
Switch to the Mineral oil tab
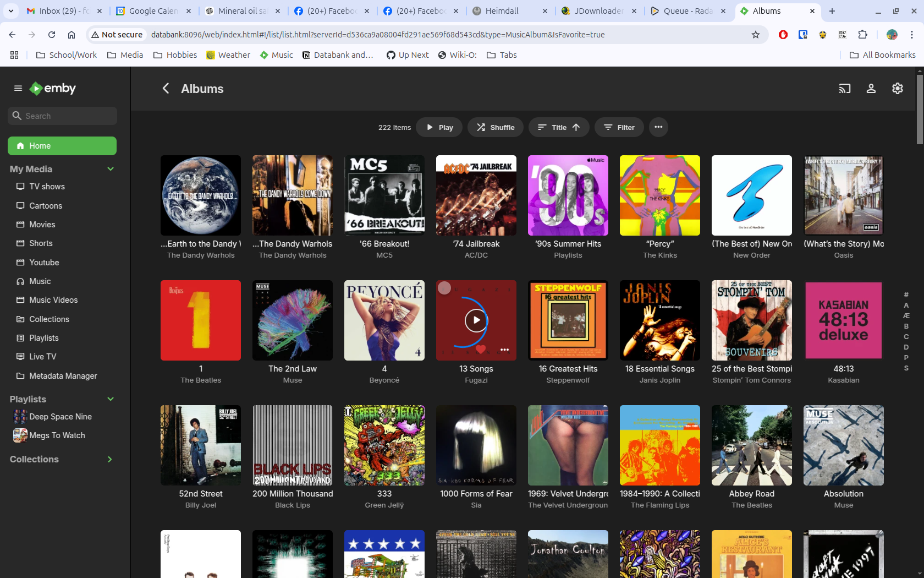tap(243, 11)
